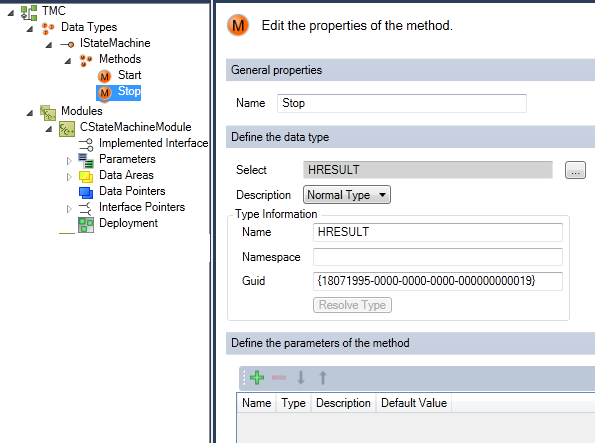This screenshot has height=443, width=595.
Task: Click the IStateMachine interface icon
Action: click(67, 45)
